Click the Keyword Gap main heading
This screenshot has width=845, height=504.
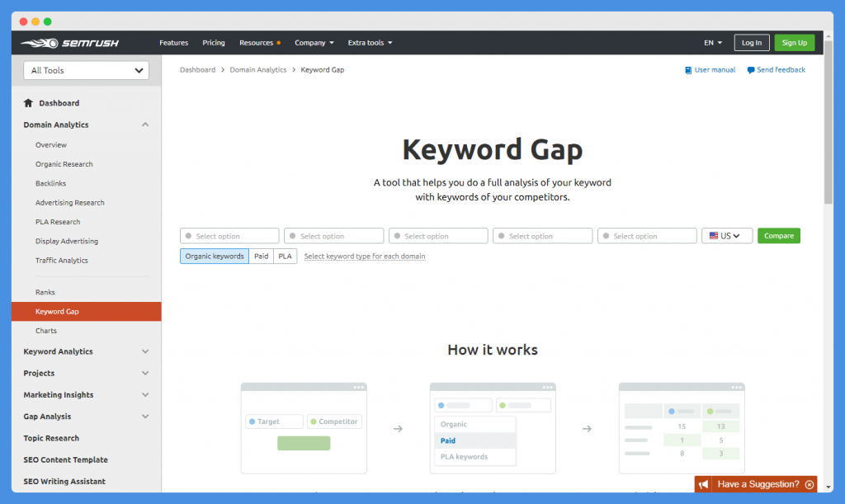pos(493,149)
